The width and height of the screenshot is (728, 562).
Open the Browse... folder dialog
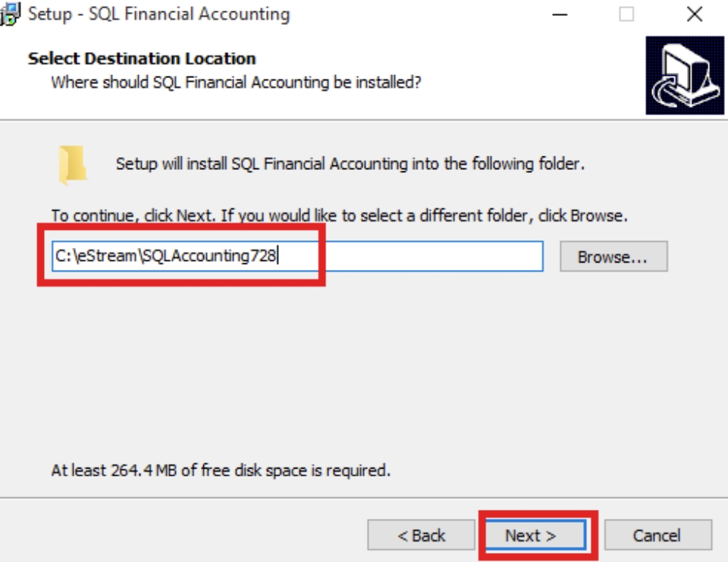click(x=613, y=257)
